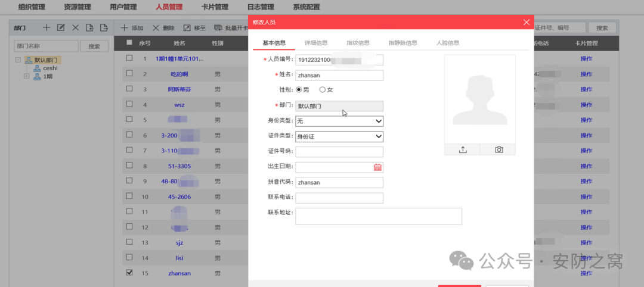Click the 移至 move-to toolbar button

click(194, 28)
